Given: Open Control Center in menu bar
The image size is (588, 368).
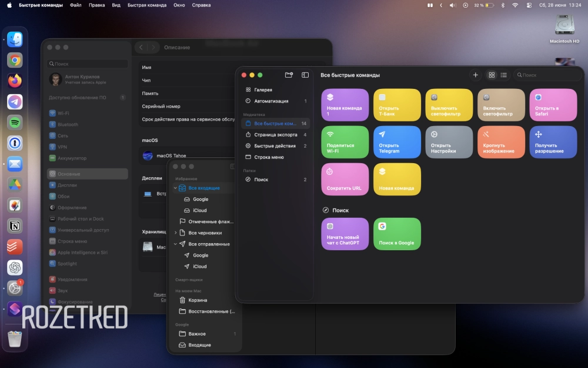Looking at the screenshot, I should (529, 5).
